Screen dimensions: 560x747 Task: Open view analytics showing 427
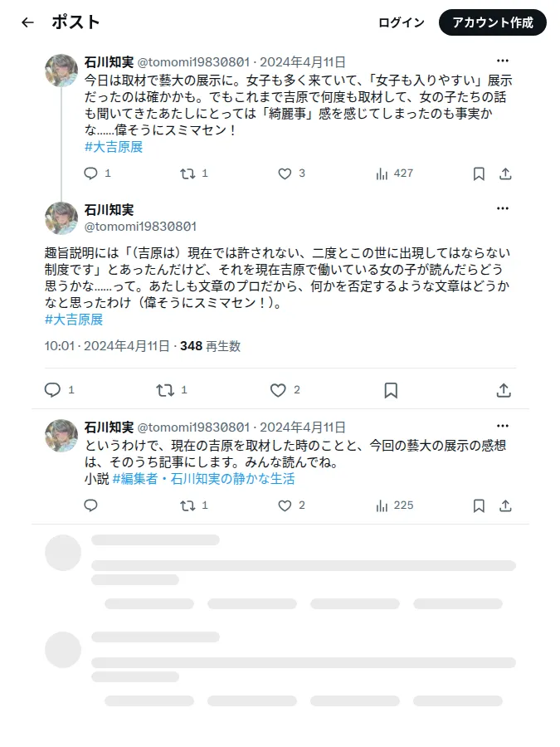[x=394, y=173]
